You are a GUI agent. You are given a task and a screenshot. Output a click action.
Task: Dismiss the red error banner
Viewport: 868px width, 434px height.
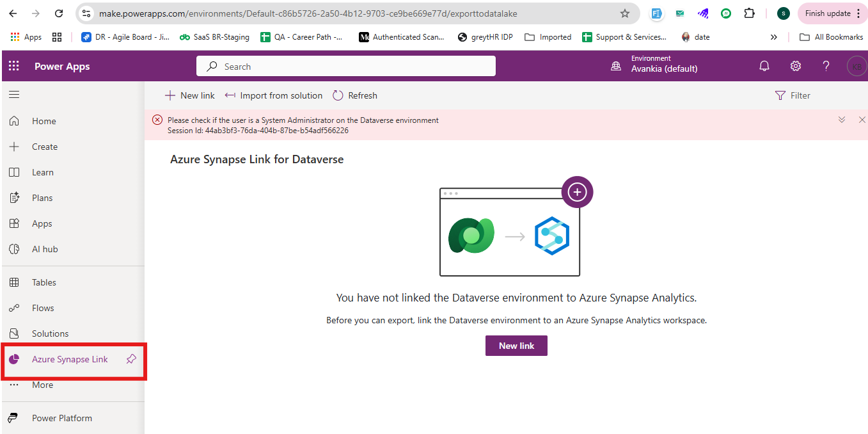click(x=862, y=120)
